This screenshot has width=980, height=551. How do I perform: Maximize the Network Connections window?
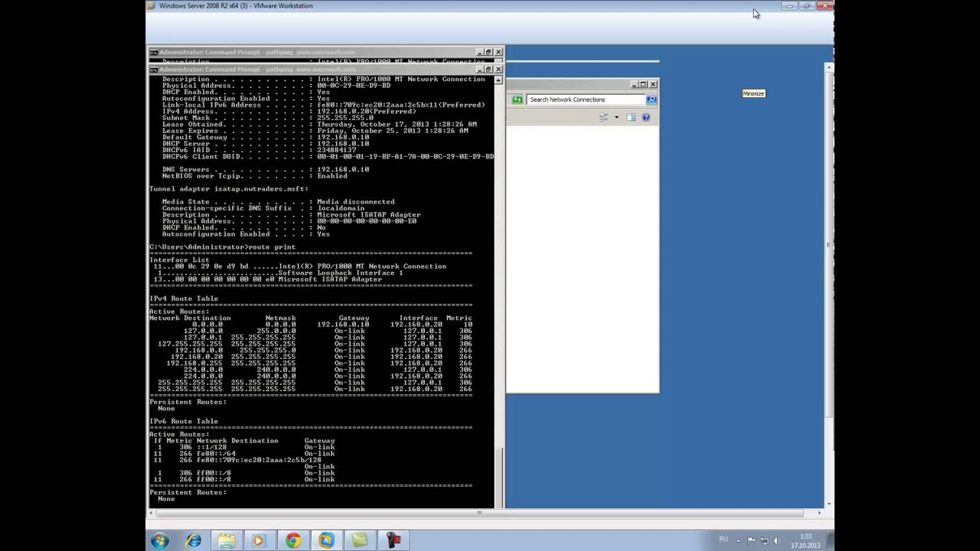click(643, 84)
